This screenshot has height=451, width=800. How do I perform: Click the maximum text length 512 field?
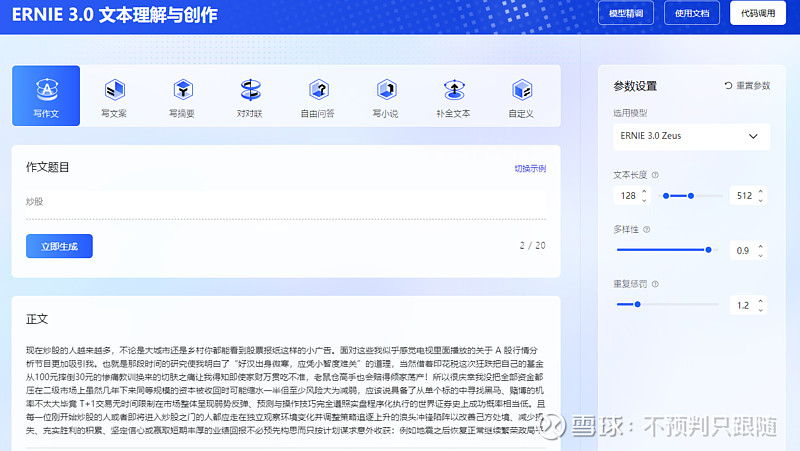point(748,196)
